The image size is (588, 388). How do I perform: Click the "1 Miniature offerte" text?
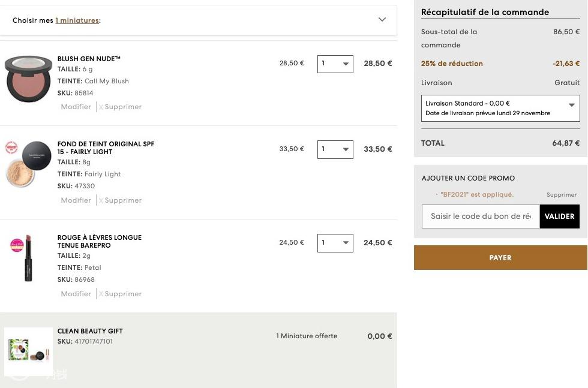tap(307, 336)
